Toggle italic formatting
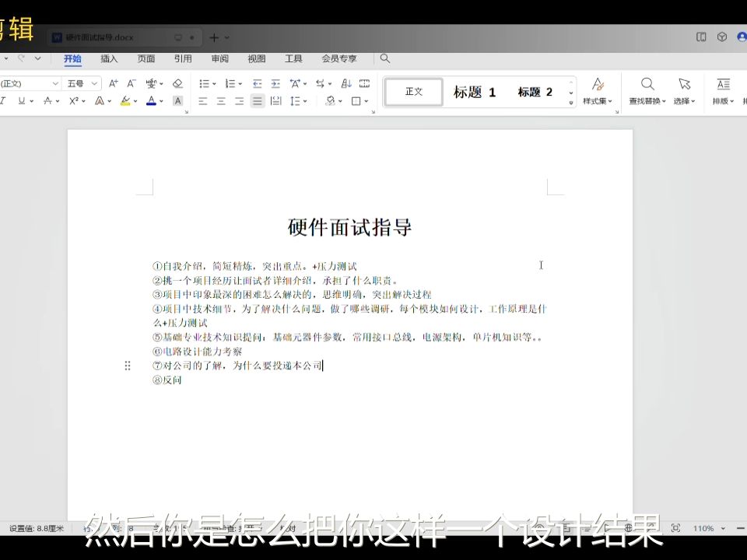 (3, 101)
